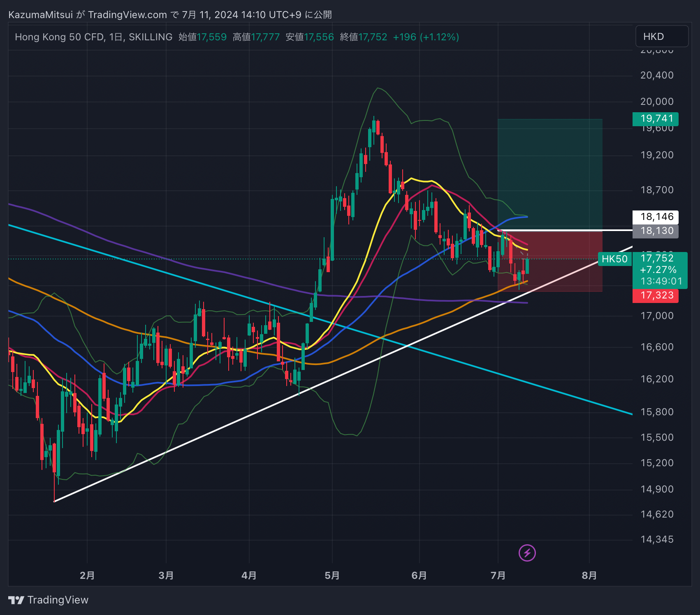The width and height of the screenshot is (700, 615).
Task: Click the 14,900 price axis label
Action: [657, 489]
